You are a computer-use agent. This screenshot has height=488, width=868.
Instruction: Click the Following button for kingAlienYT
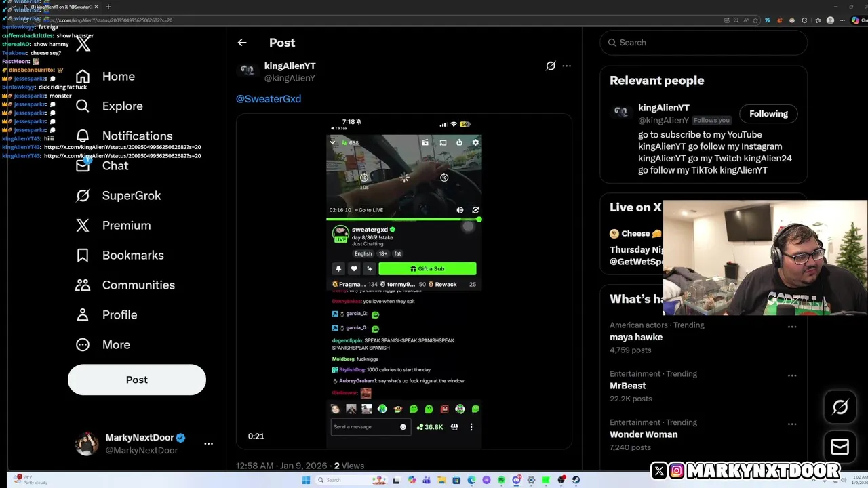(x=768, y=114)
